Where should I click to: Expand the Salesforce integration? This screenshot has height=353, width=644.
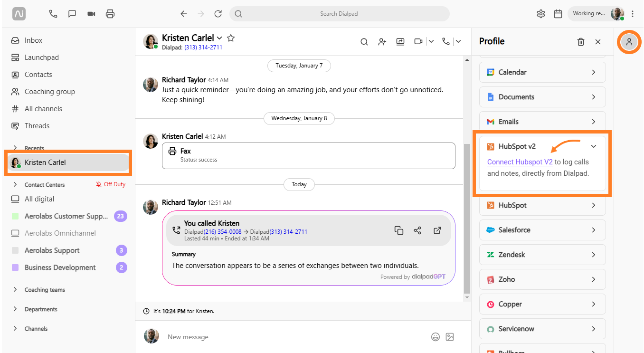542,230
